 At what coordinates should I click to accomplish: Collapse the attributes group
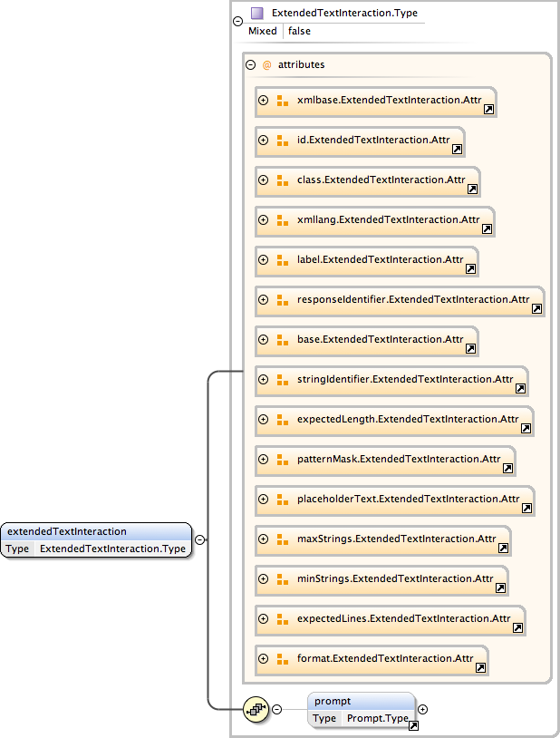click(250, 65)
